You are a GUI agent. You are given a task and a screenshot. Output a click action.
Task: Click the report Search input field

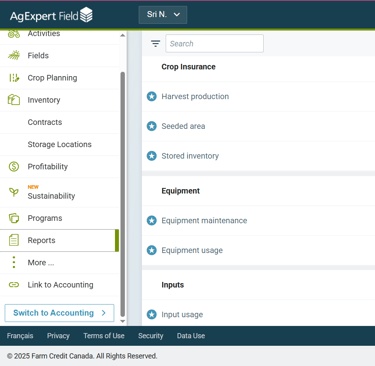click(x=214, y=43)
